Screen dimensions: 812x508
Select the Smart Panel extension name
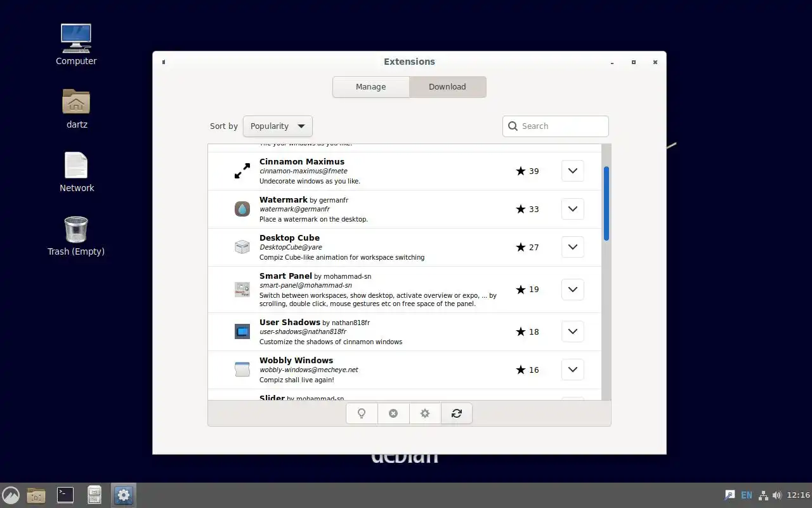point(285,276)
